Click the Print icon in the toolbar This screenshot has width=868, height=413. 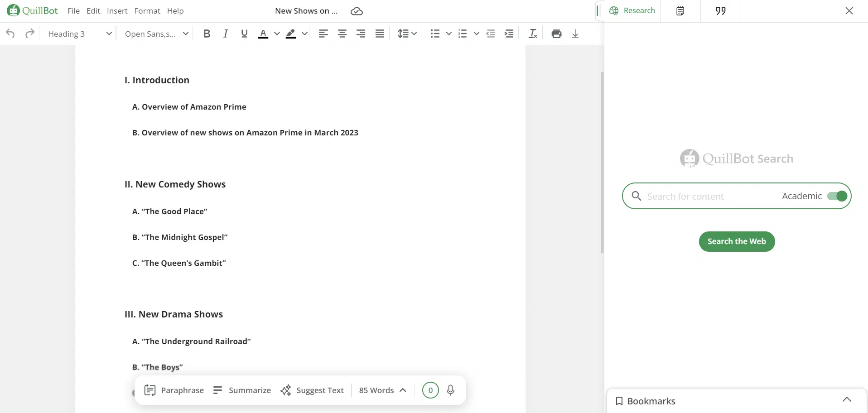pyautogui.click(x=556, y=34)
